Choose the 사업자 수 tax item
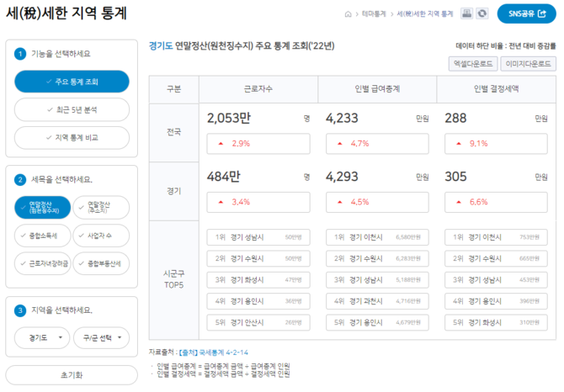The image size is (564, 392). pos(101,236)
